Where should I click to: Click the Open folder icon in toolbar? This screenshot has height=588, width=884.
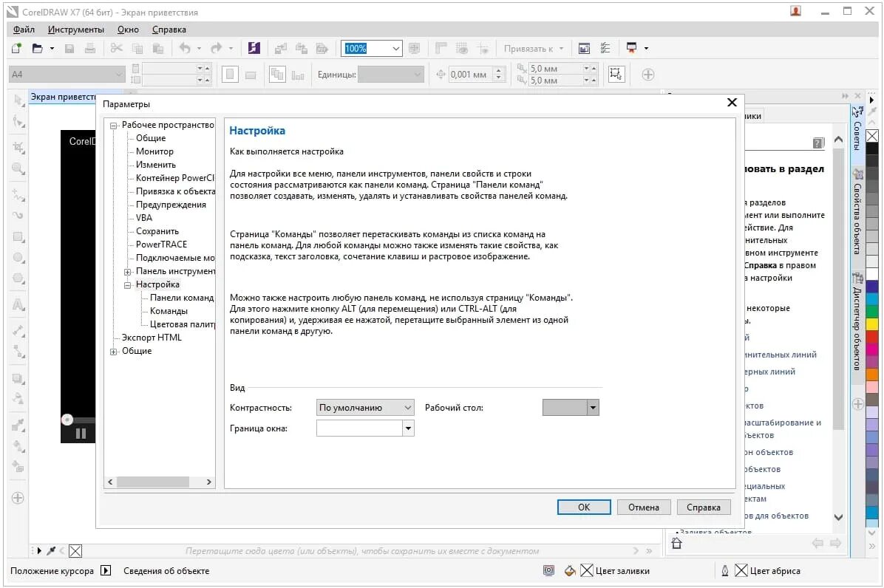click(x=37, y=49)
